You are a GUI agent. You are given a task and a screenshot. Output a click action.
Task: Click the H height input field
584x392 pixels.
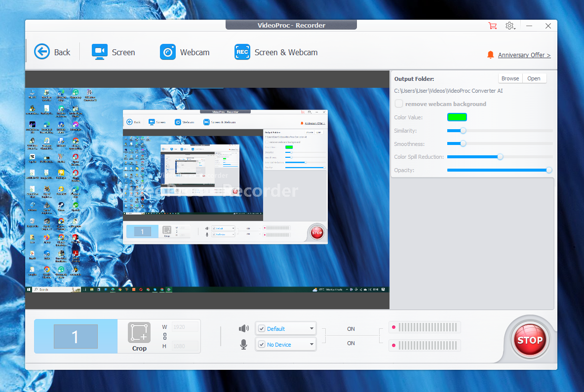(x=185, y=346)
